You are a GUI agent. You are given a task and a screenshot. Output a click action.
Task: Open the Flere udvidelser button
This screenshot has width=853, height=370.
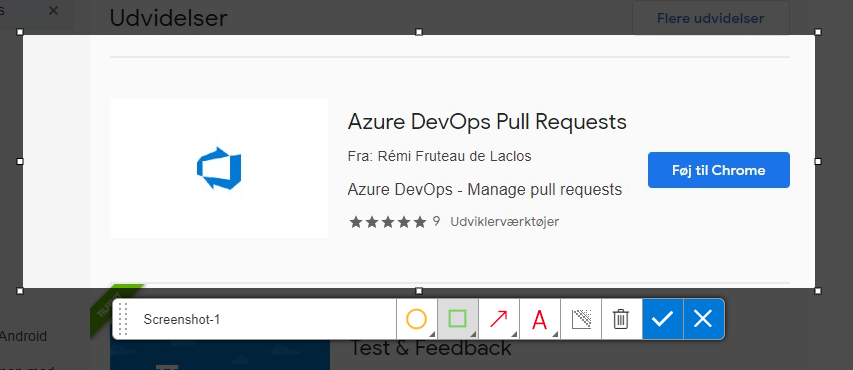710,18
